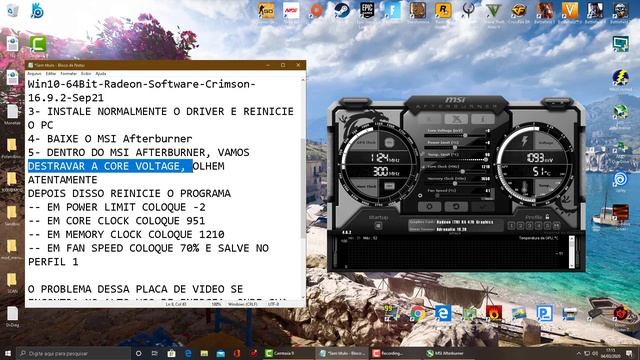
Task: Click text '4- BAIXE O MSI Afterburner'
Action: pos(110,139)
